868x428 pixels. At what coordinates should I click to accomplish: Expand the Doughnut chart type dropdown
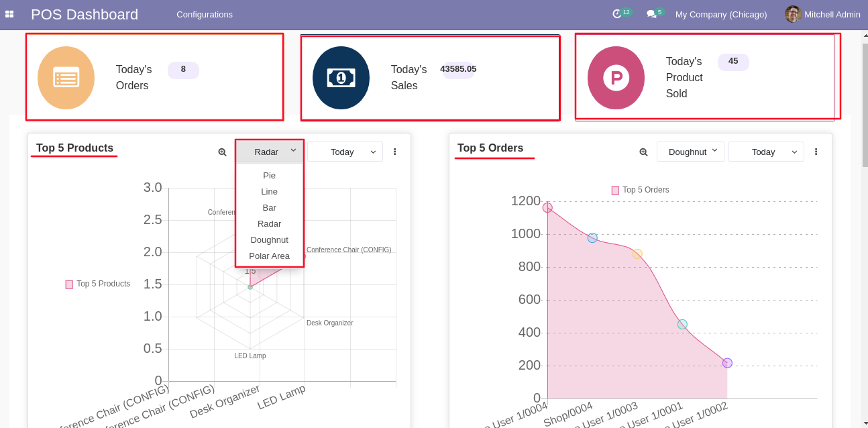point(690,152)
